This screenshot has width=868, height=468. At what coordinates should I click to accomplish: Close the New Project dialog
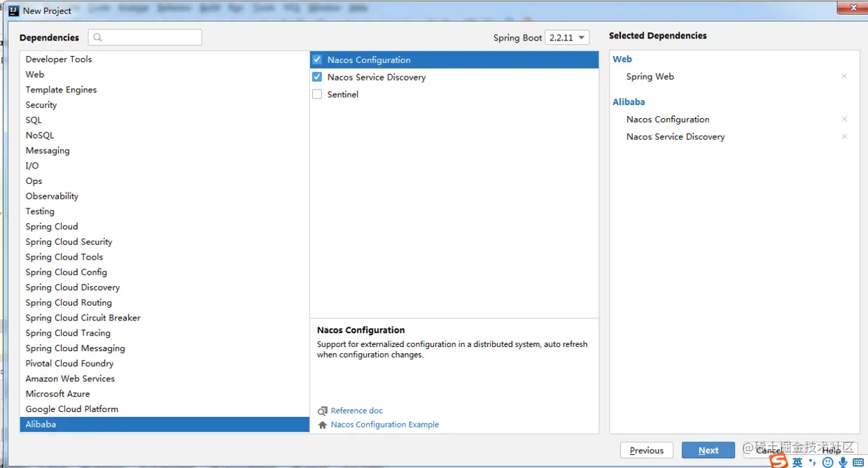click(x=852, y=8)
